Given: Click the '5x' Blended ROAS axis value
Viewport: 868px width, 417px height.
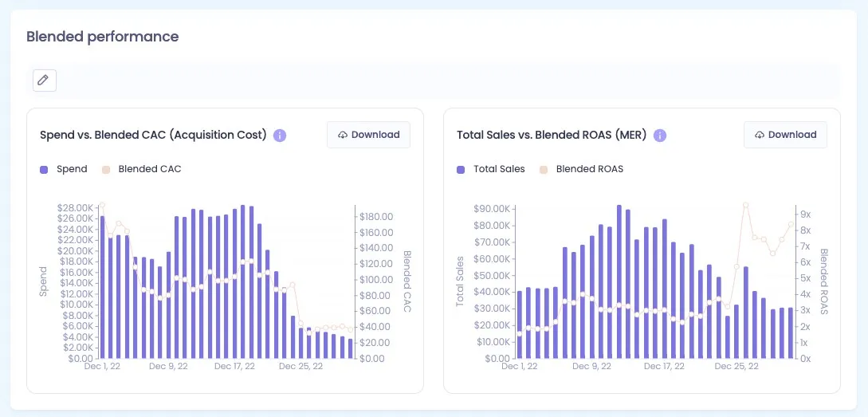Looking at the screenshot, I should (804, 278).
